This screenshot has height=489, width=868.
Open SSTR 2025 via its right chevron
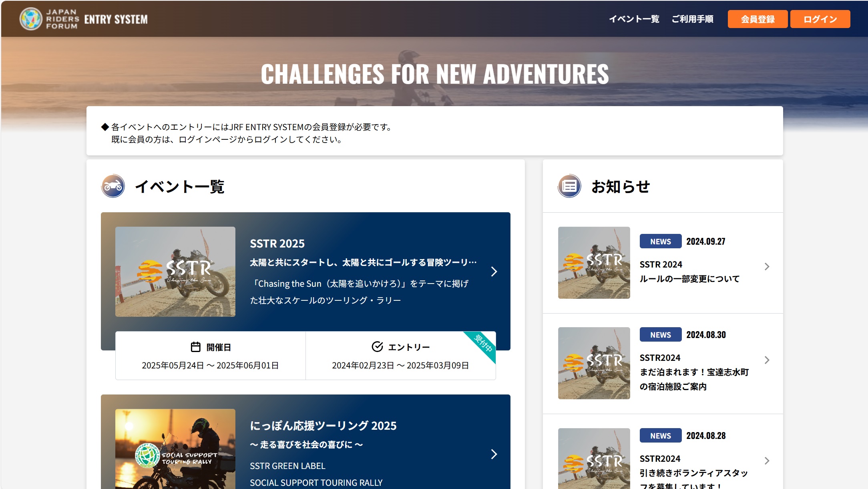pyautogui.click(x=494, y=272)
